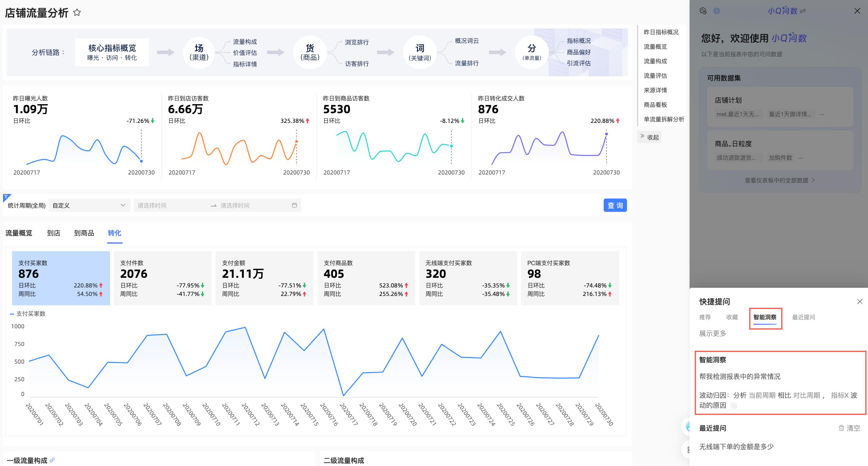Open the 自定义 statistics period dropdown
The image size is (868, 466).
pos(89,205)
